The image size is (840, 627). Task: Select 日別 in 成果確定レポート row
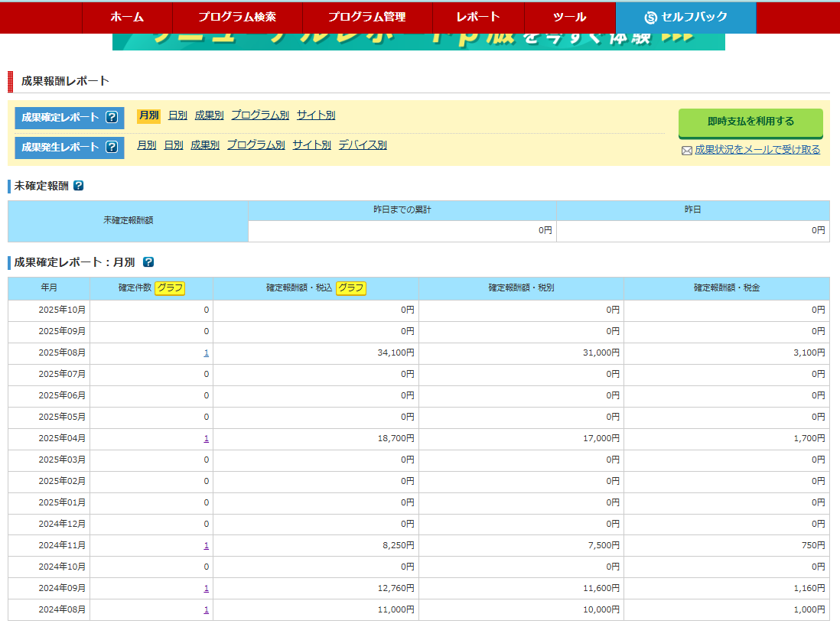[x=177, y=115]
